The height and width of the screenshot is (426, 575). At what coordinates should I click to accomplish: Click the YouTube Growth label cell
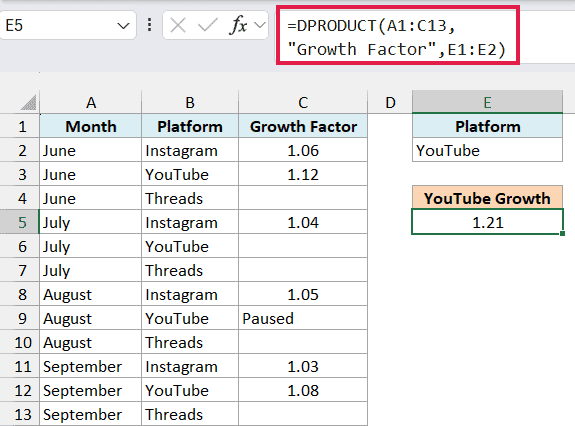487,198
